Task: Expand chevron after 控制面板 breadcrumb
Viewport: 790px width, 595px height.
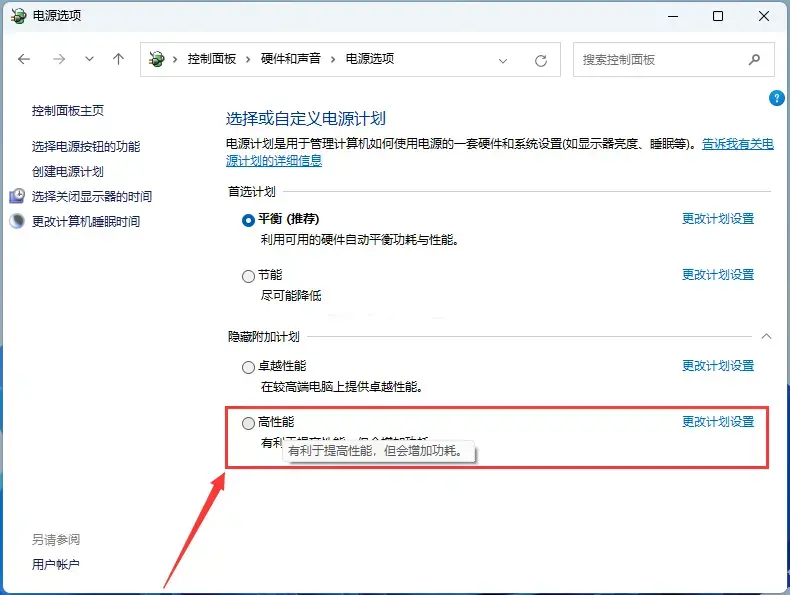Action: pos(248,59)
